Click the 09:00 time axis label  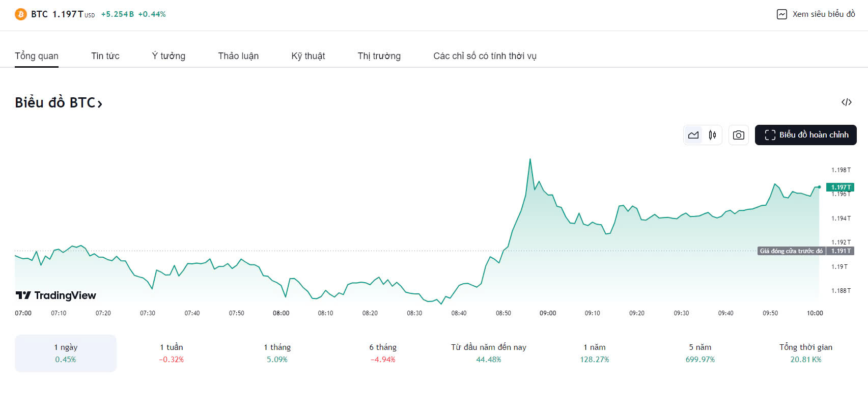548,313
